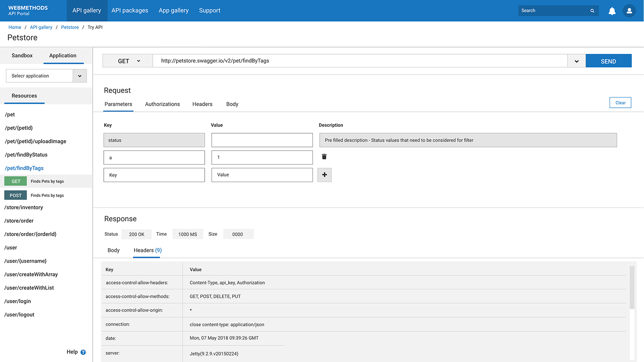Open the /pet resource
644x362 pixels.
point(10,115)
